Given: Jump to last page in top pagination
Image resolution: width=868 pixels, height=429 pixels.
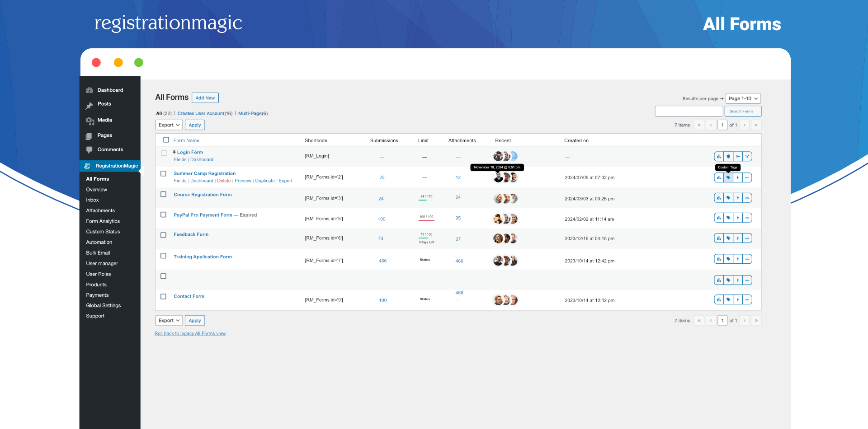Looking at the screenshot, I should [x=756, y=125].
